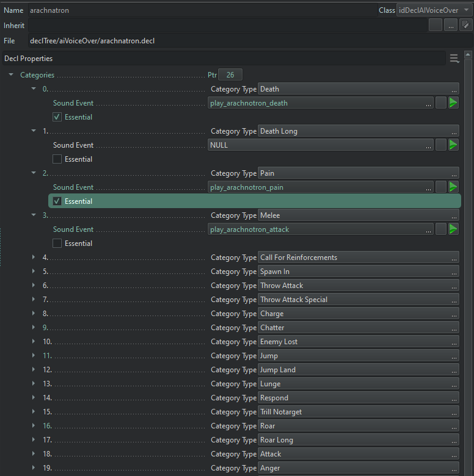Click the blank button next to play_arachnotron_pain
This screenshot has width=474, height=476.
pyautogui.click(x=440, y=187)
